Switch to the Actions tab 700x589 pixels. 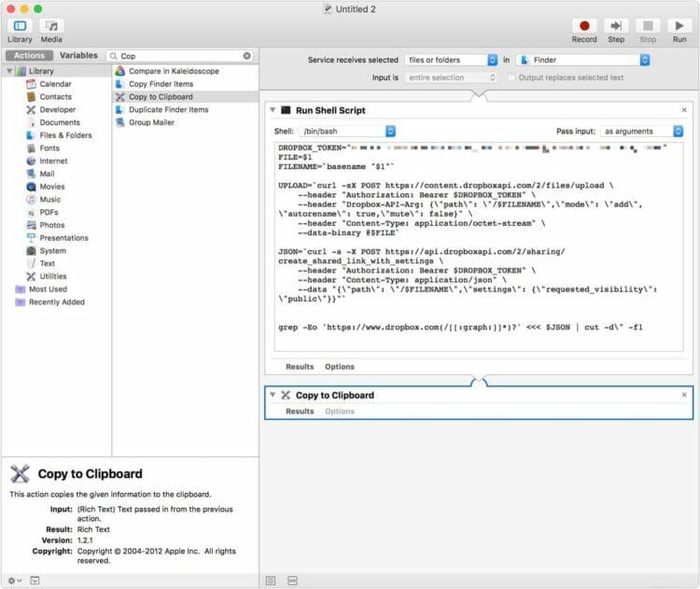pos(30,55)
